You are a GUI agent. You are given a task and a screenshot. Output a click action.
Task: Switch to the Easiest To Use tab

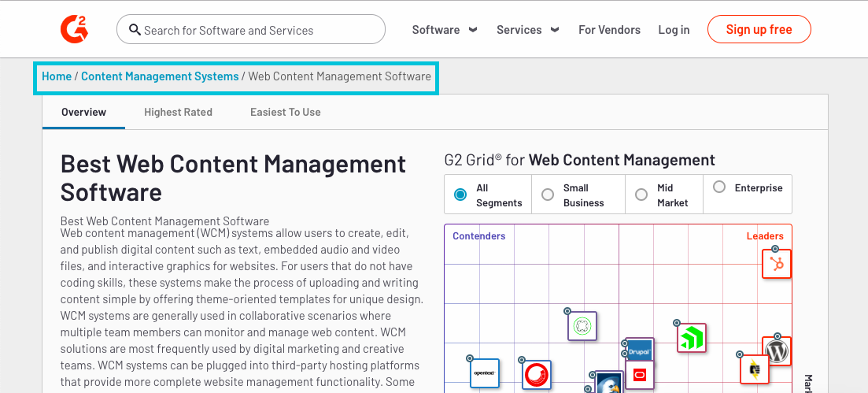tap(285, 112)
